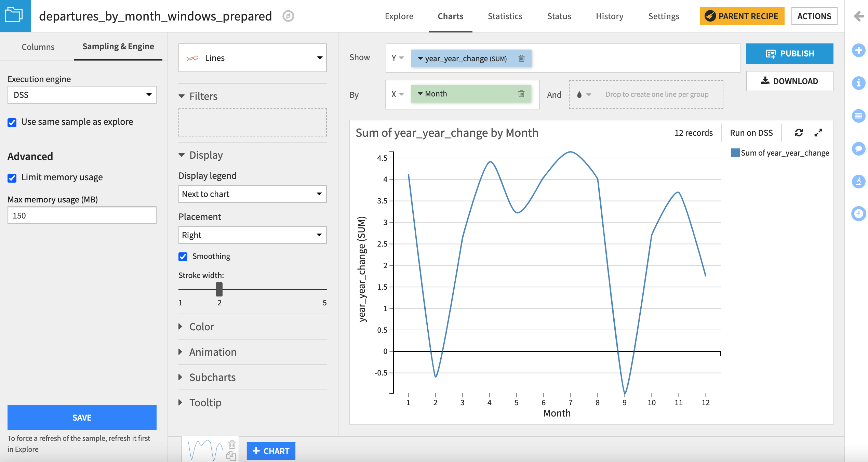Expand the Color section
This screenshot has height=462, width=868.
[201, 327]
